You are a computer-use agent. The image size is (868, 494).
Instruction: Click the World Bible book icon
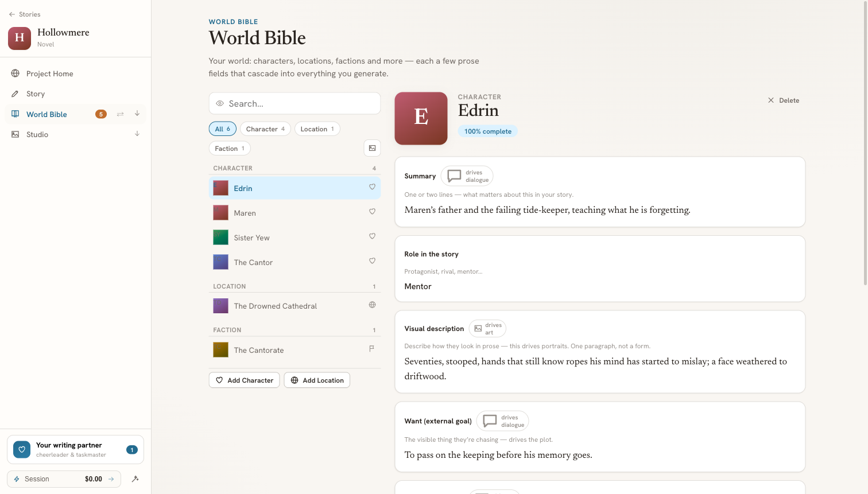coord(15,114)
